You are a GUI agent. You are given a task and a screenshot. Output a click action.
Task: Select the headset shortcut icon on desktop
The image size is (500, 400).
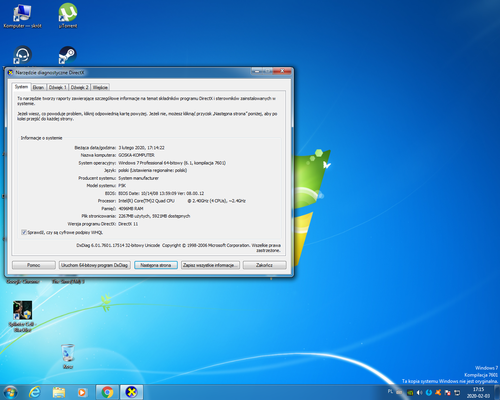pyautogui.click(x=22, y=55)
